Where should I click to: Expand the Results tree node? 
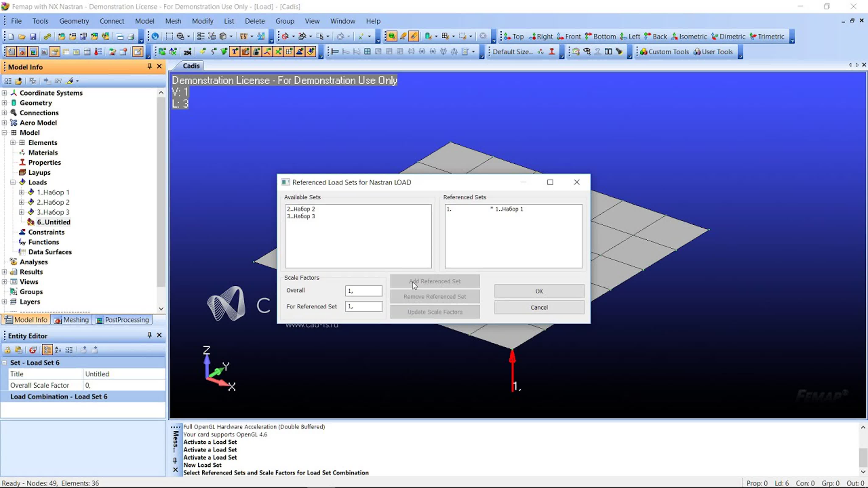point(4,272)
